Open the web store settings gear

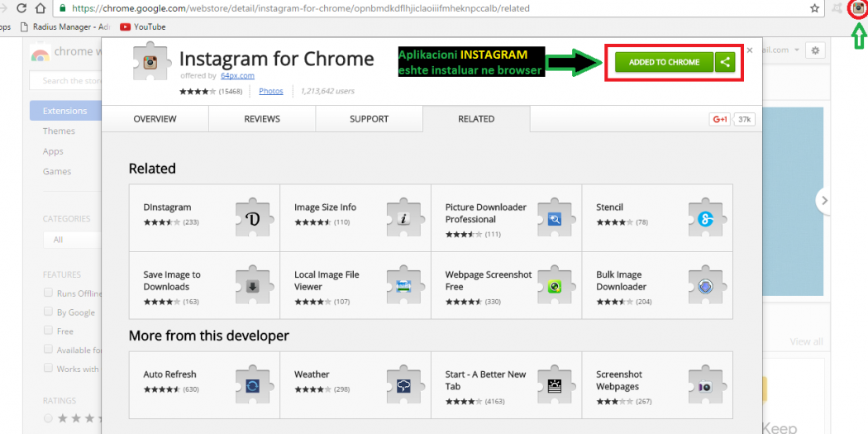pos(815,50)
